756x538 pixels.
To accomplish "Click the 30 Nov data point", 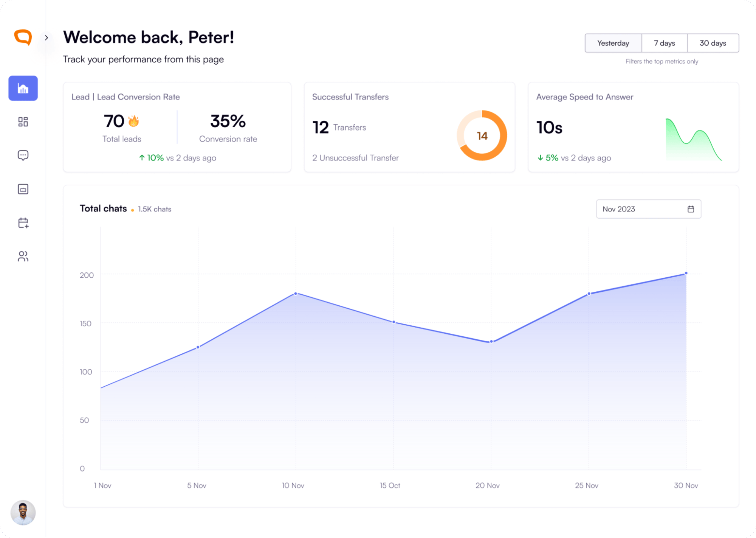I will click(686, 273).
